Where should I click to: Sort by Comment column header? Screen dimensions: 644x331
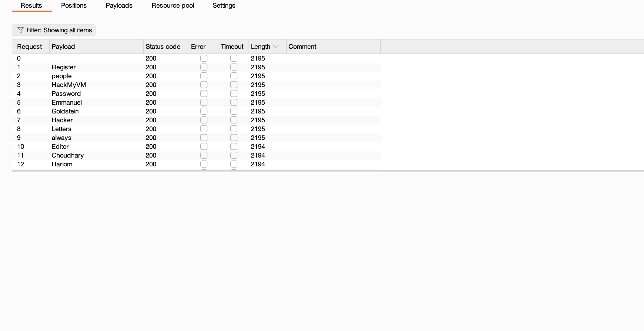[333, 46]
